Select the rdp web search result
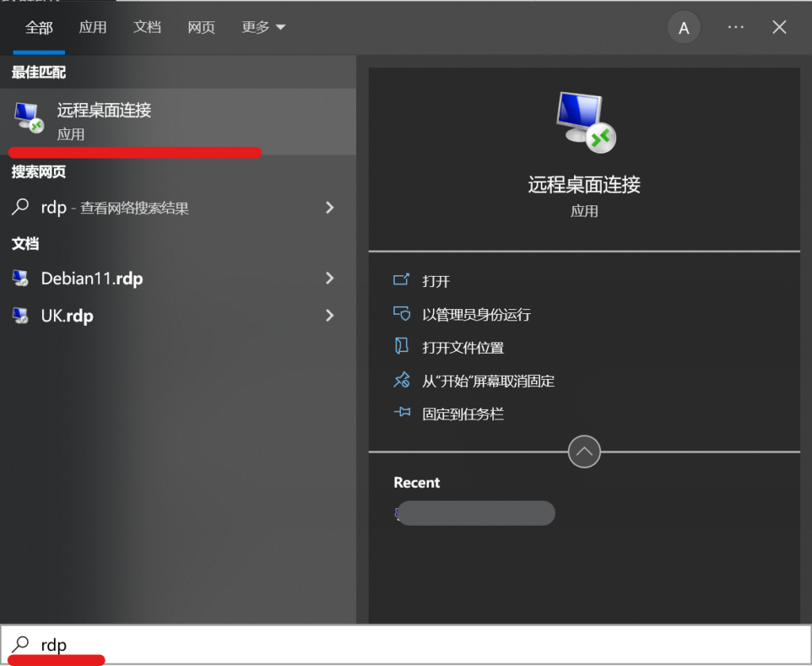The height and width of the screenshot is (666, 812). pyautogui.click(x=178, y=208)
